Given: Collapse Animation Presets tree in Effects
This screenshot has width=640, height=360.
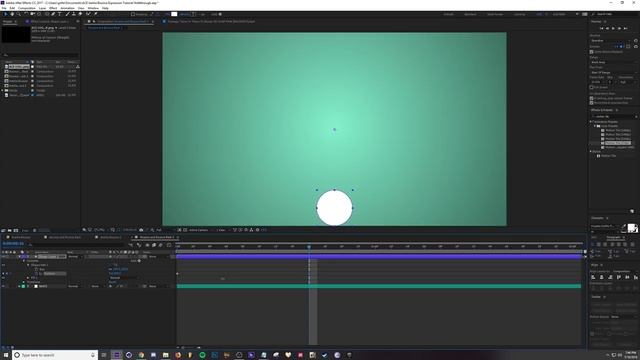Looking at the screenshot, I should (591, 122).
